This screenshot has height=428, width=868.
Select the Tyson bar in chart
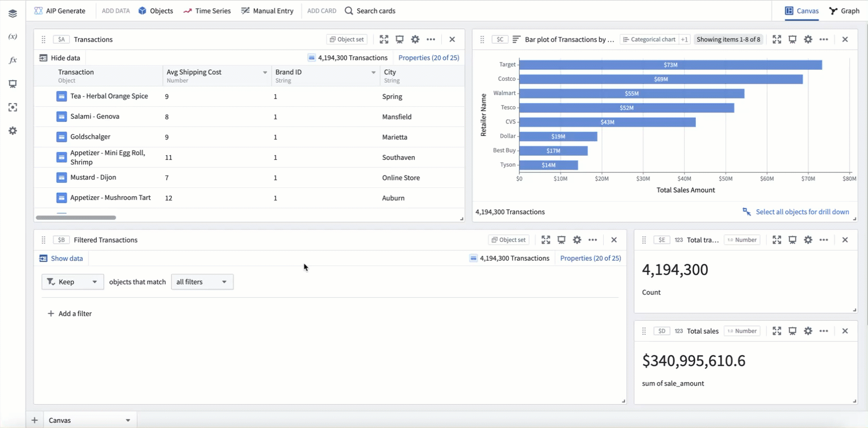[x=548, y=165]
